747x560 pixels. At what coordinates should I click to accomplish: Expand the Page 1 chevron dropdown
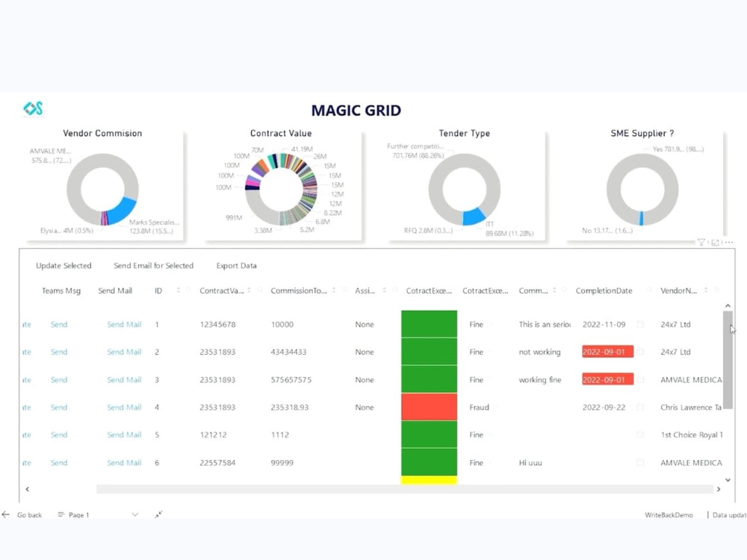135,514
